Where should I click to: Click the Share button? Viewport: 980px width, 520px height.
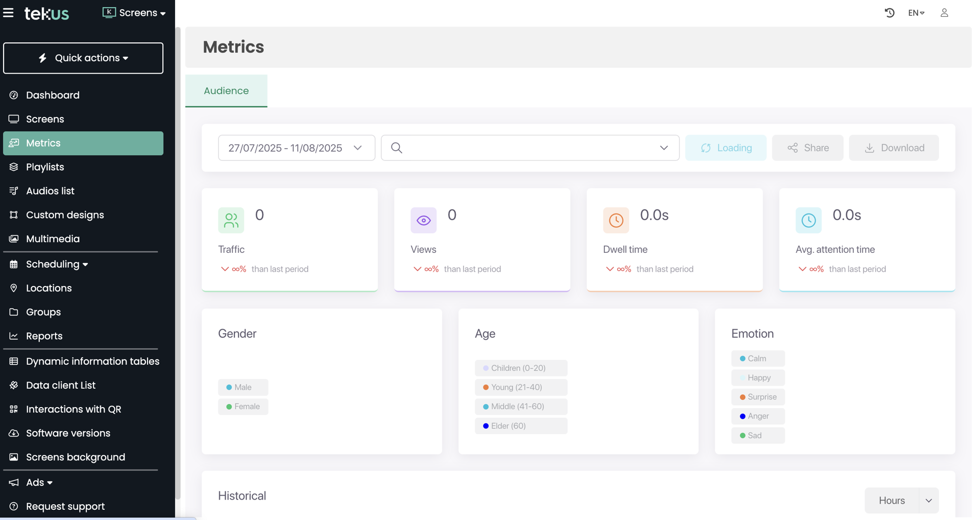(x=807, y=148)
